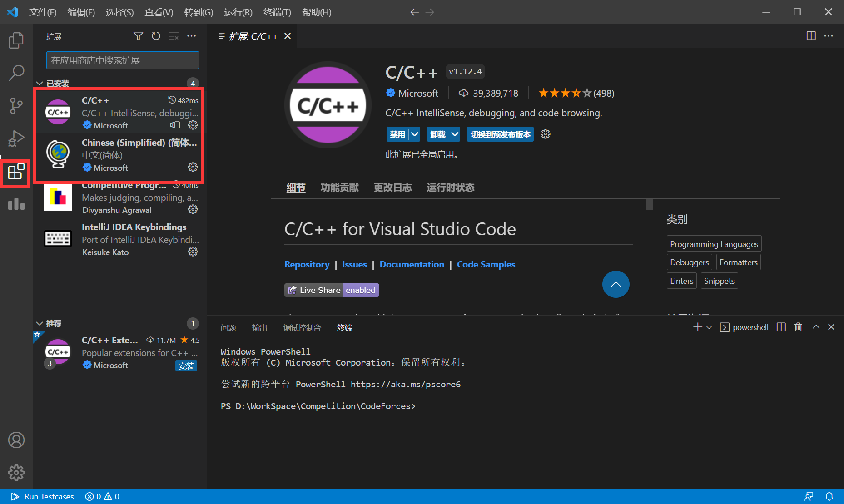This screenshot has width=844, height=504.
Task: Open editor more actions menu
Action: tap(829, 36)
